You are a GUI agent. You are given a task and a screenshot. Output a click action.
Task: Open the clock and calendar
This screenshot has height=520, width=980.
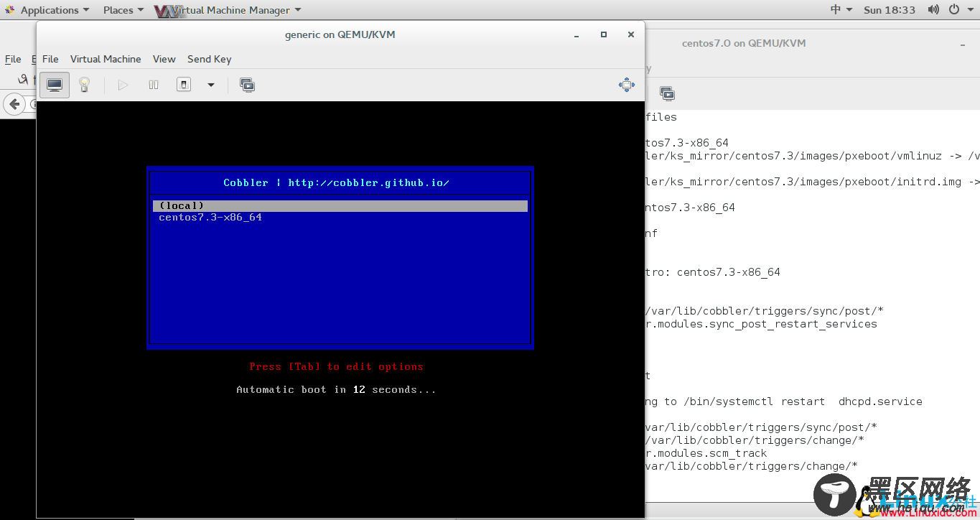[x=890, y=10]
